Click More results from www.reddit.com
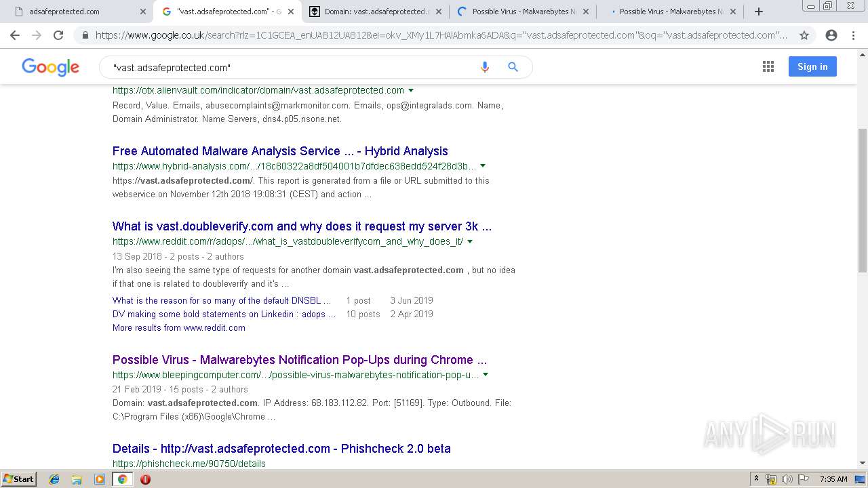Screen dimensions: 868x488 [179, 327]
